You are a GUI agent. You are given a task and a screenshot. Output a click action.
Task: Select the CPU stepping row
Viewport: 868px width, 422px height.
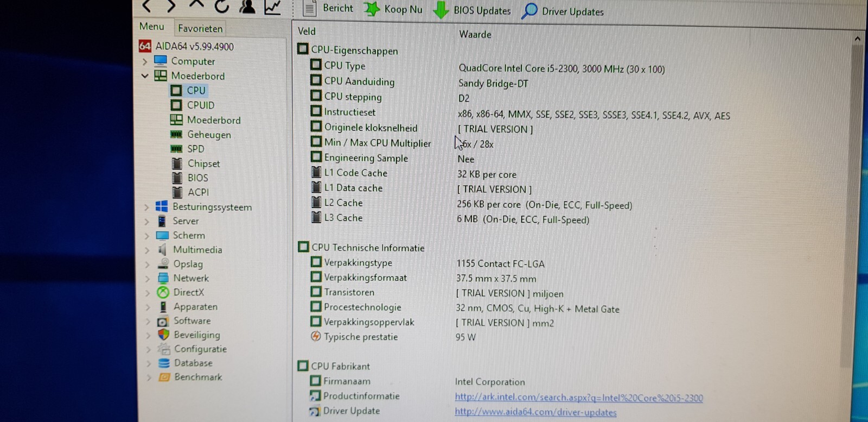pos(390,97)
